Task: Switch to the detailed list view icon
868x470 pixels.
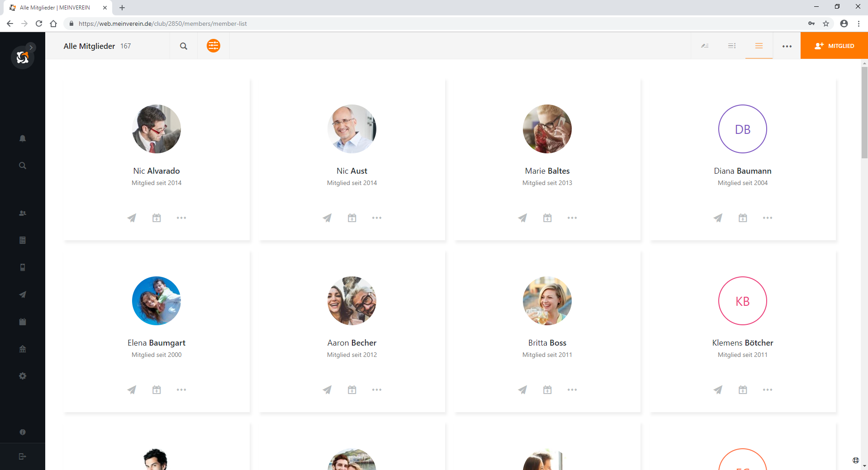Action: (x=732, y=46)
